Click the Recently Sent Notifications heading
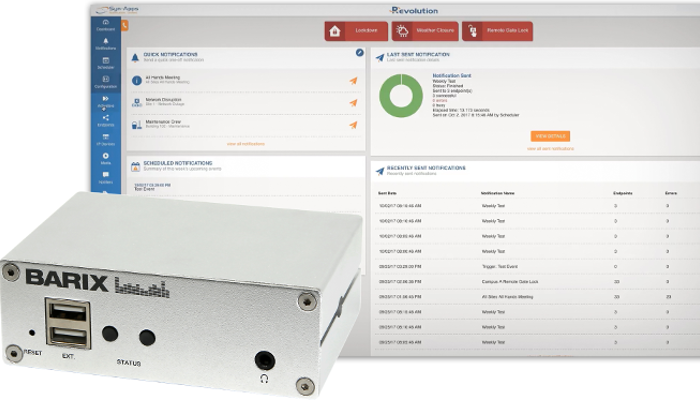Image resolution: width=700 pixels, height=400 pixels. pyautogui.click(x=426, y=168)
